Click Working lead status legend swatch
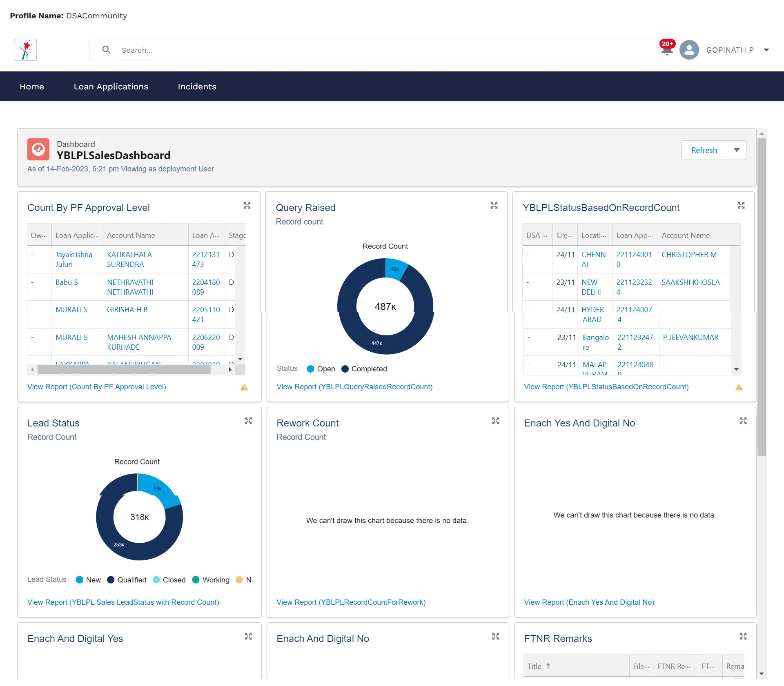Viewport: 784px width, 686px height. tap(196, 580)
